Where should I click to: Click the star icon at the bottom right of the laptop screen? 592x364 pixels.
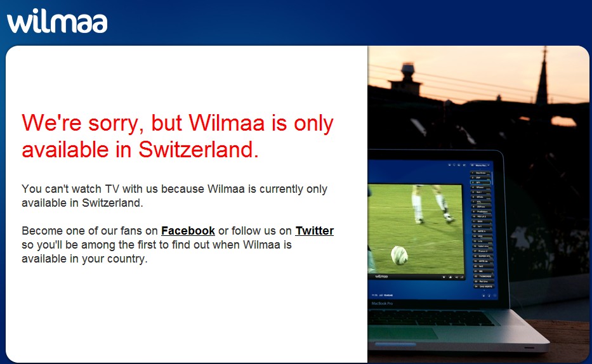(x=483, y=296)
